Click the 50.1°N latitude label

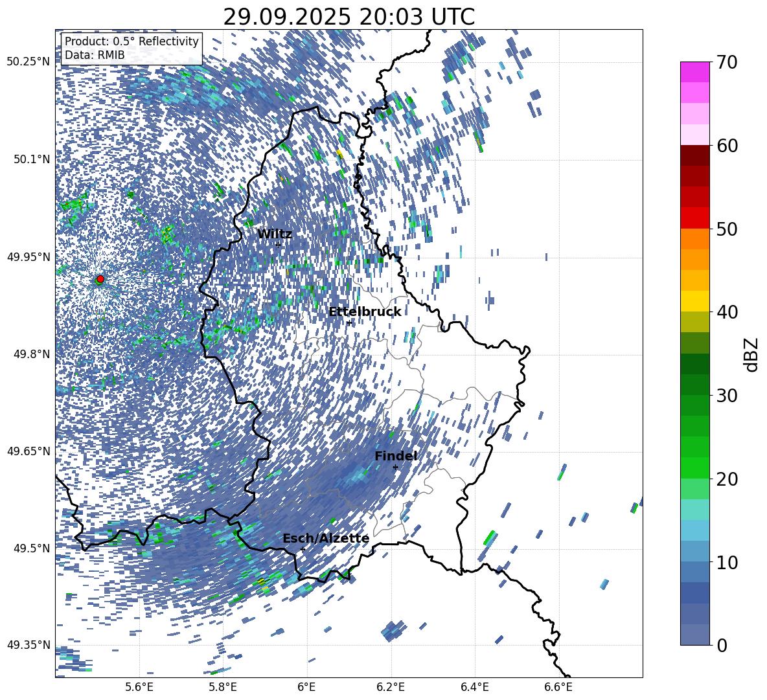(31, 159)
